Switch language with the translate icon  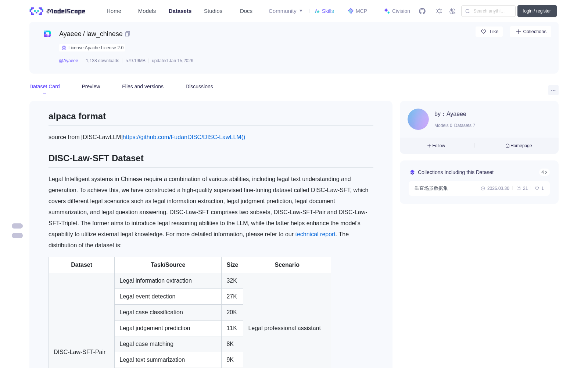coord(452,11)
